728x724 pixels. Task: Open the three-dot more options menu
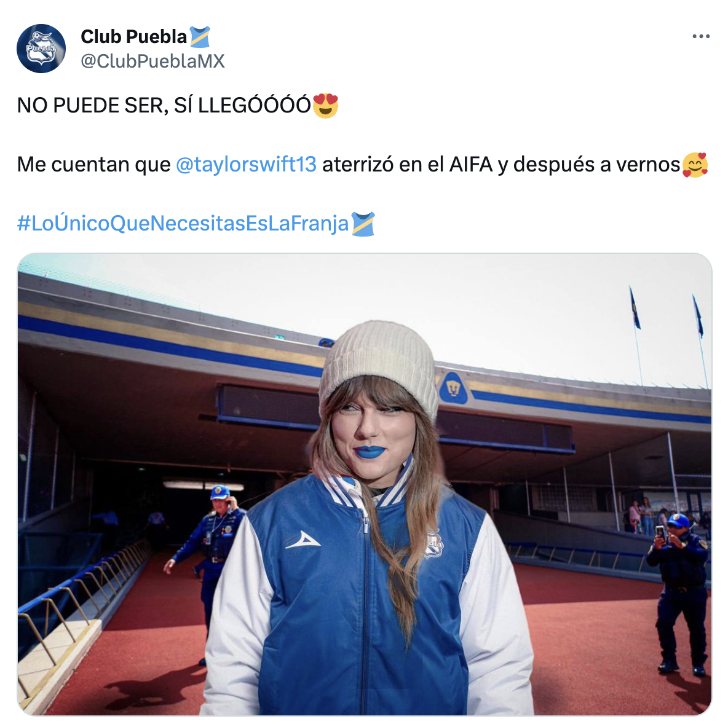[x=700, y=36]
